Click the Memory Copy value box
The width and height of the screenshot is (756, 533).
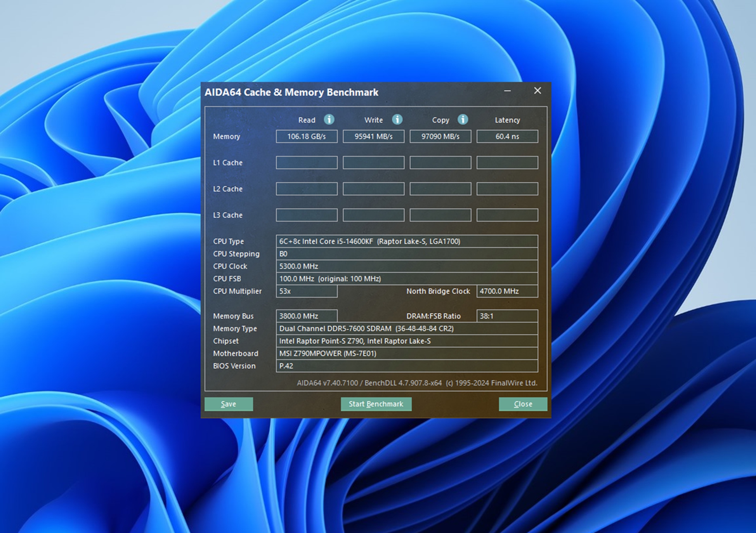(440, 137)
